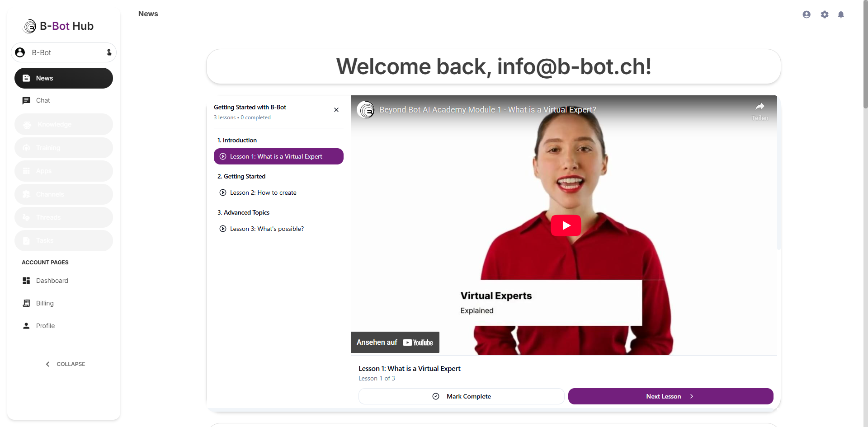This screenshot has width=868, height=427.
Task: Open the settings gear in the top right
Action: (824, 14)
